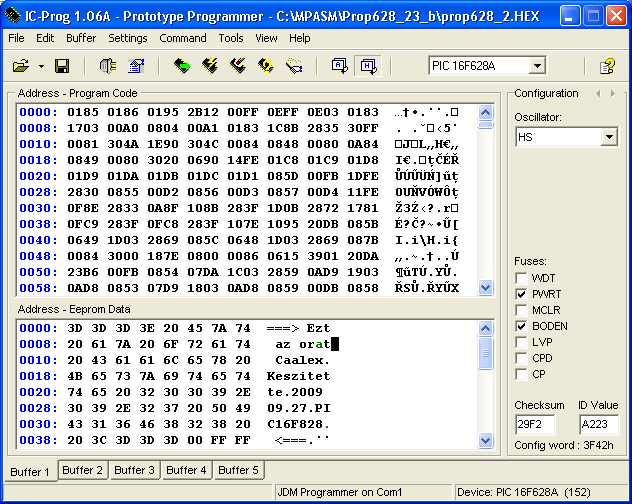Open the Command menu
The width and height of the screenshot is (632, 504).
[183, 38]
